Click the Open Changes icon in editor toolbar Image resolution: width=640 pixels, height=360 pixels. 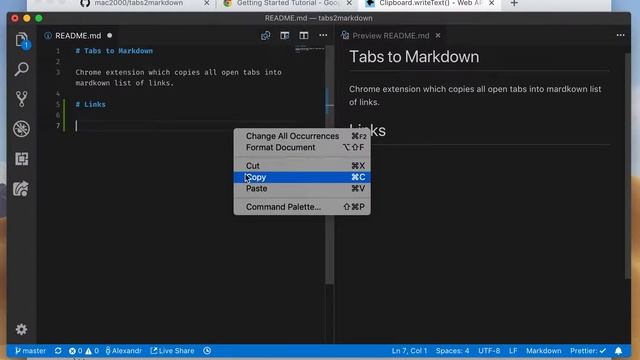[266, 36]
